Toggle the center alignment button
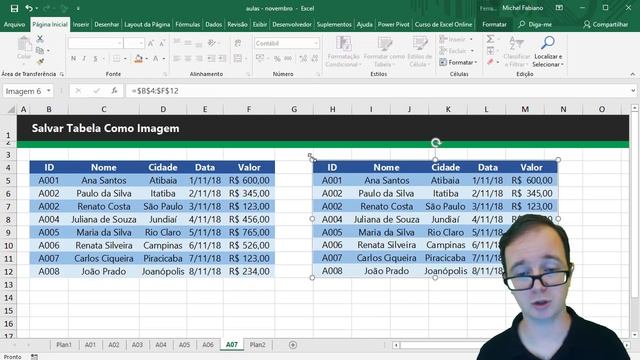 pyautogui.click(x=188, y=59)
